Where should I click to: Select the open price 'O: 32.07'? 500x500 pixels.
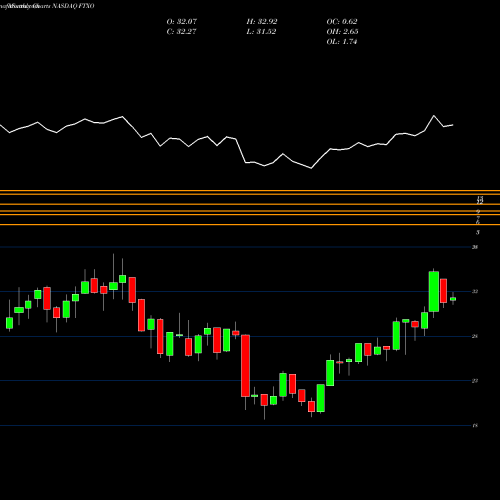(x=182, y=21)
